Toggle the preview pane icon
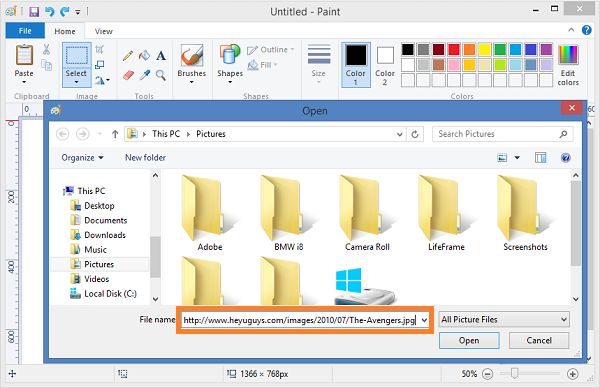600x388 pixels. pyautogui.click(x=540, y=158)
